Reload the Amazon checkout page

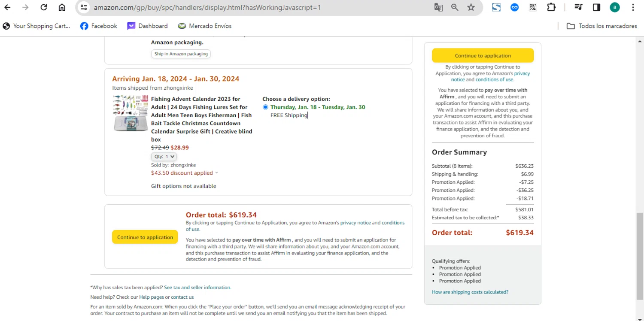click(44, 7)
